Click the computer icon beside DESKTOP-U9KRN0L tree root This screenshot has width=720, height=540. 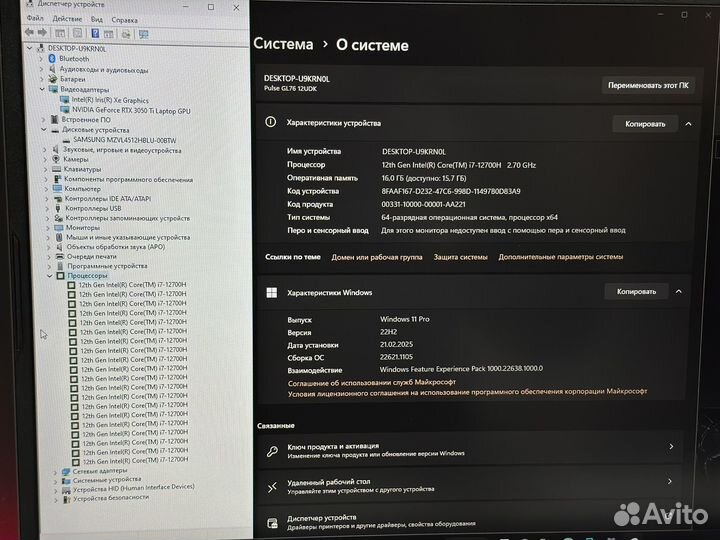(x=41, y=48)
